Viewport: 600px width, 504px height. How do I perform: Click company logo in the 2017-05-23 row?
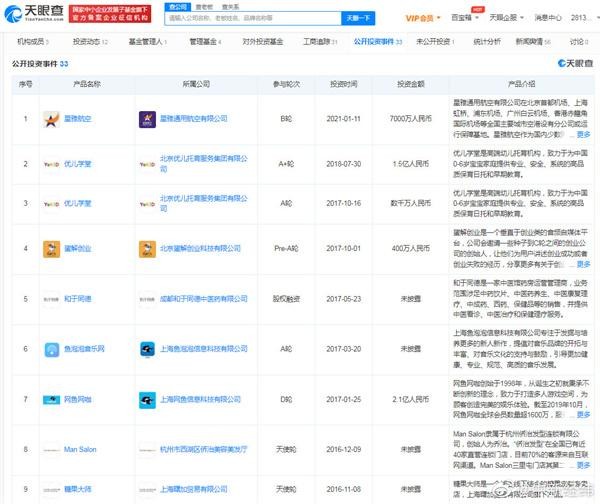[147, 299]
